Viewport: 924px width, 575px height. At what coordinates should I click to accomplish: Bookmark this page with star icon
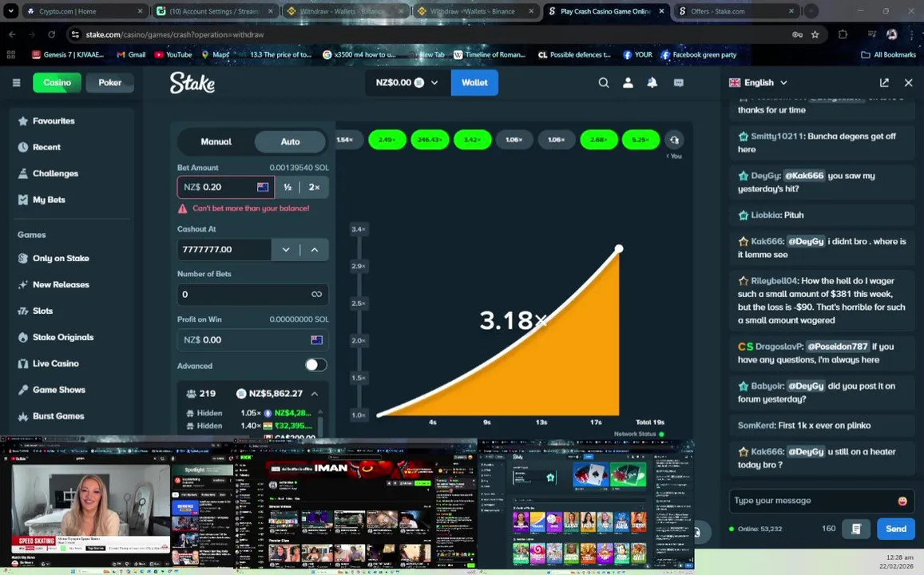point(815,35)
